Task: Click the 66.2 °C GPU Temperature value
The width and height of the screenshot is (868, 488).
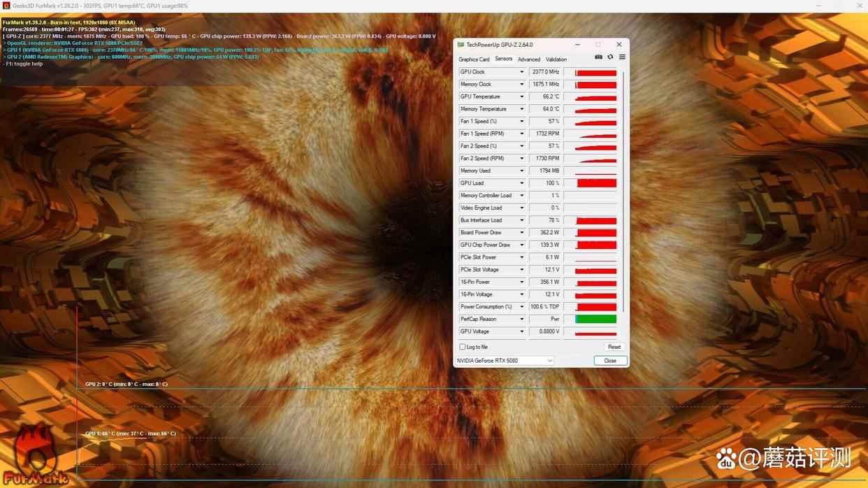Action: coord(545,96)
